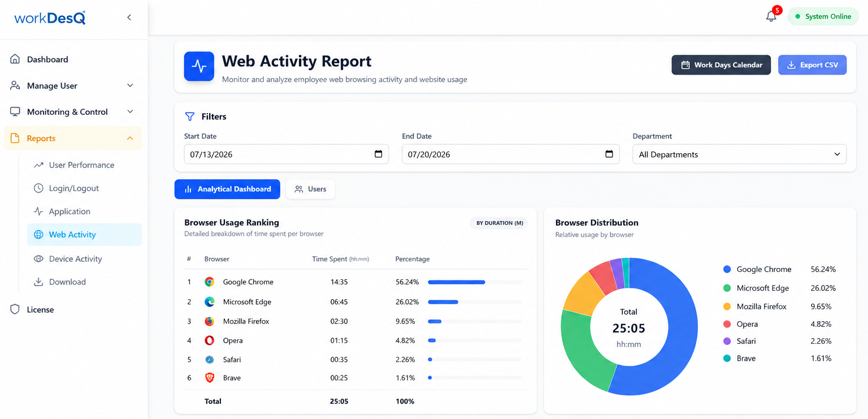This screenshot has height=419, width=868.
Task: Click the green Microsoft Edge legend swatch
Action: (727, 288)
